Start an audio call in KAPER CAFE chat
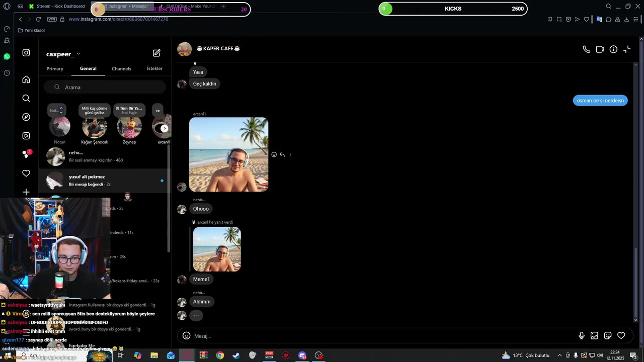The image size is (644, 362). click(x=586, y=49)
